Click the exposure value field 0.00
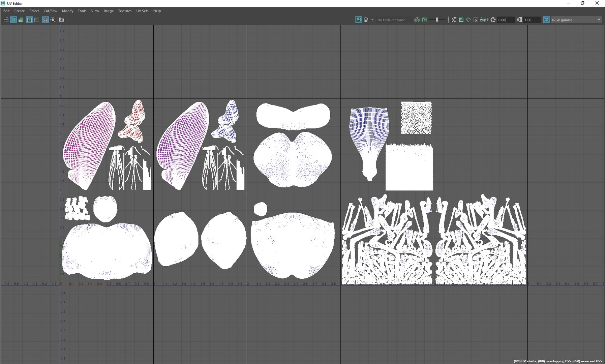The image size is (605, 364). click(x=506, y=20)
